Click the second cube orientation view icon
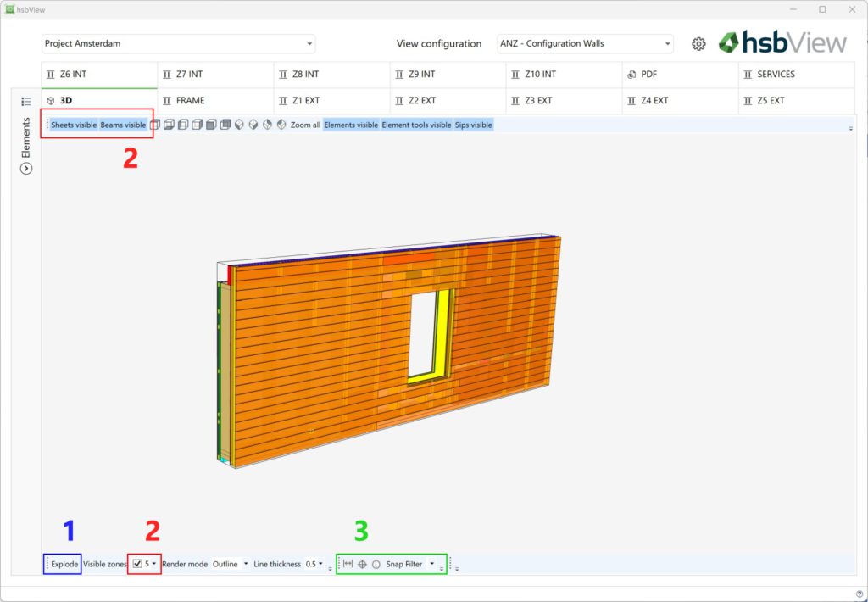The width and height of the screenshot is (868, 602). (x=169, y=125)
